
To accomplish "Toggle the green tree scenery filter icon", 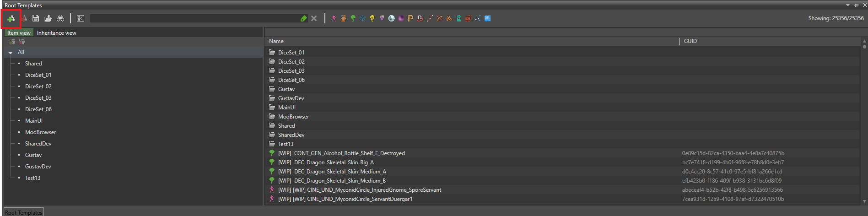I will point(353,18).
